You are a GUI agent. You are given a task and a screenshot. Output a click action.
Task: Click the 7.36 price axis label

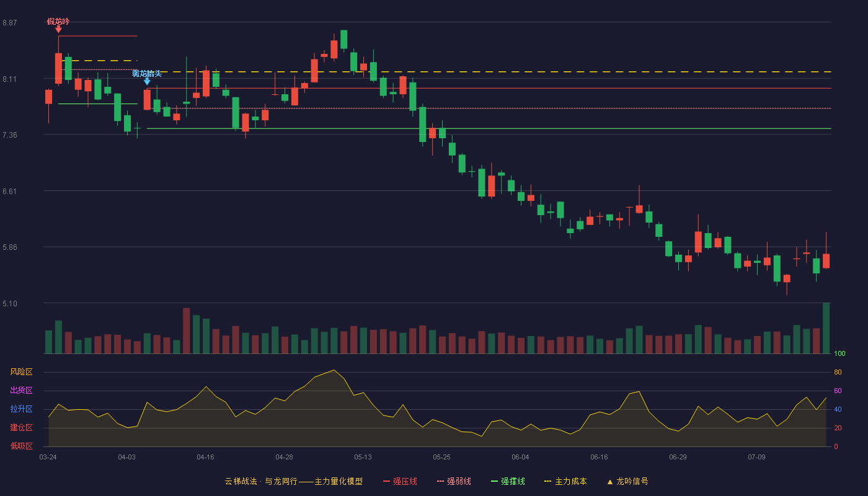click(x=10, y=135)
